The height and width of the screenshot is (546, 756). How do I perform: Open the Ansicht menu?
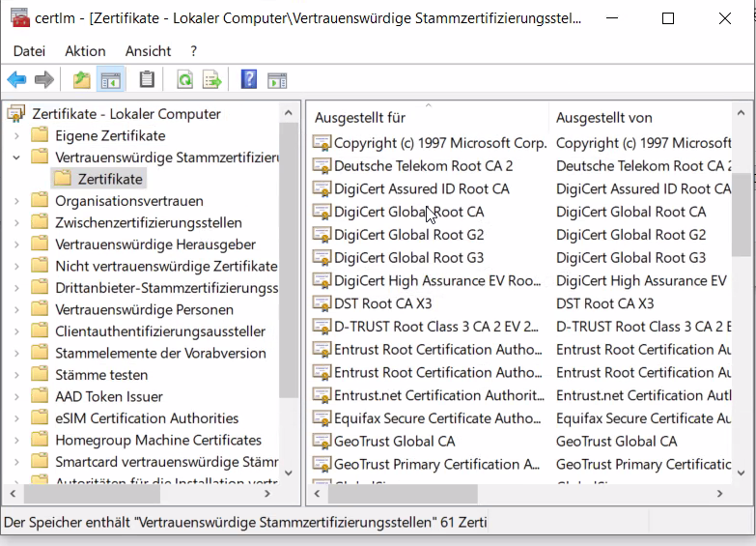[148, 51]
